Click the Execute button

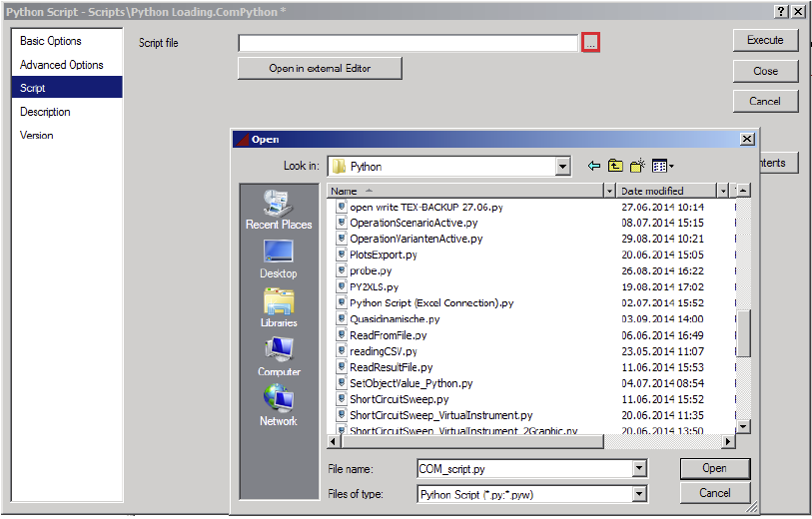click(765, 40)
